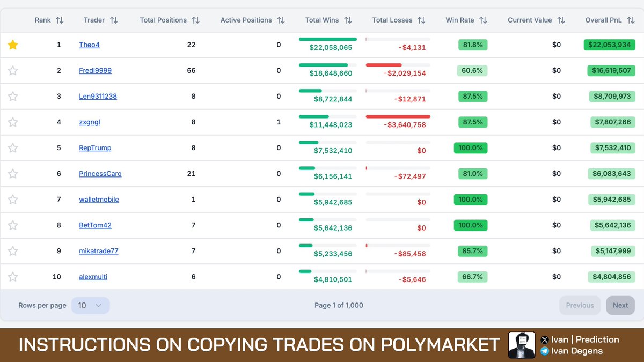Click zxgngl's red total losses bar
Image resolution: width=644 pixels, height=362 pixels.
point(398,116)
